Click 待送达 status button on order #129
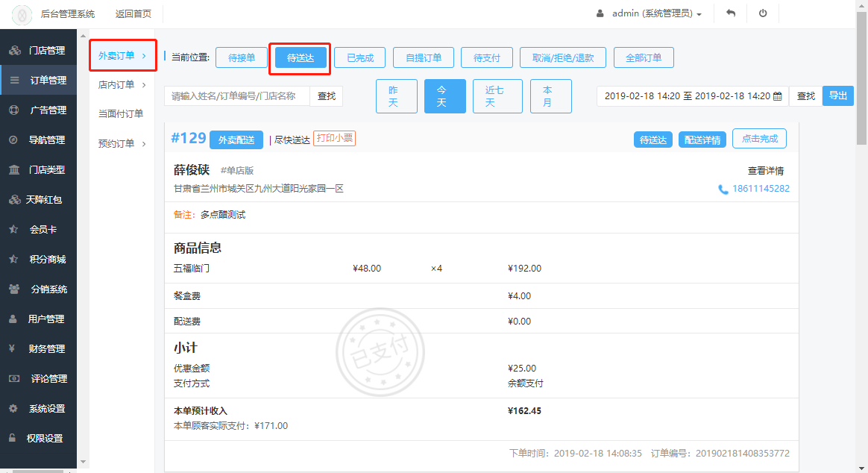 pos(653,140)
